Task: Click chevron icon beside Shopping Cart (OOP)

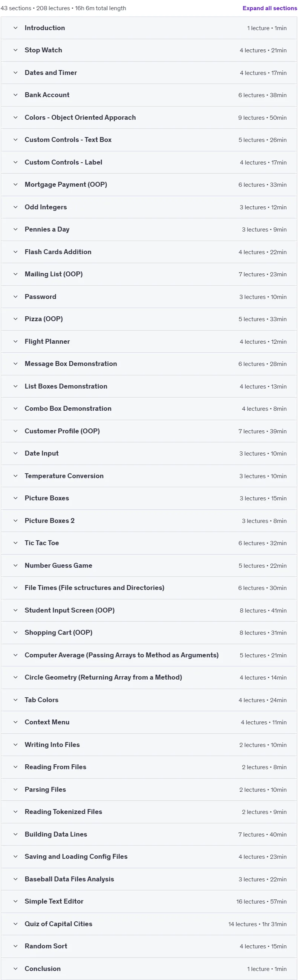Action: coord(15,633)
